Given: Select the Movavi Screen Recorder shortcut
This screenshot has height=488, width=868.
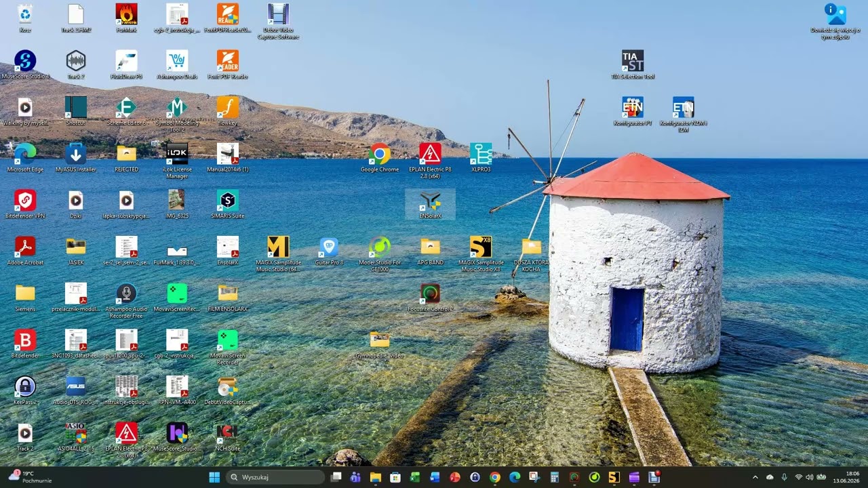Looking at the screenshot, I should point(228,347).
